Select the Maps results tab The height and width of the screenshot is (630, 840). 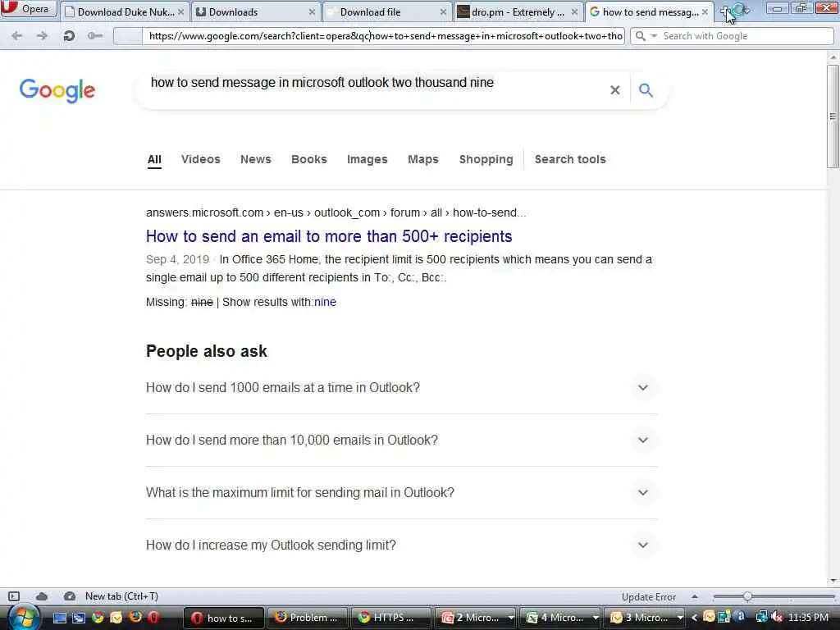pyautogui.click(x=423, y=160)
